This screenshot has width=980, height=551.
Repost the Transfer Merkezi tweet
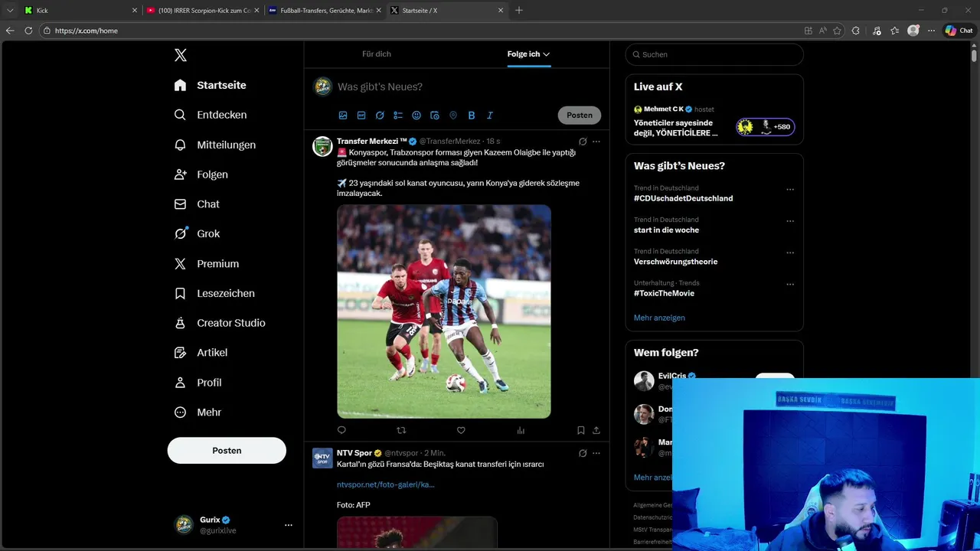[x=401, y=431]
